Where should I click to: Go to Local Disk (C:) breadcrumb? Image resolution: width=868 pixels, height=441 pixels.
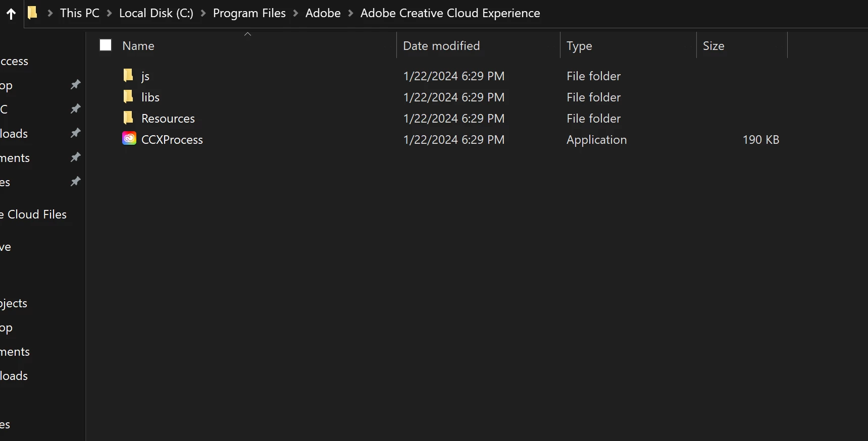pos(156,13)
